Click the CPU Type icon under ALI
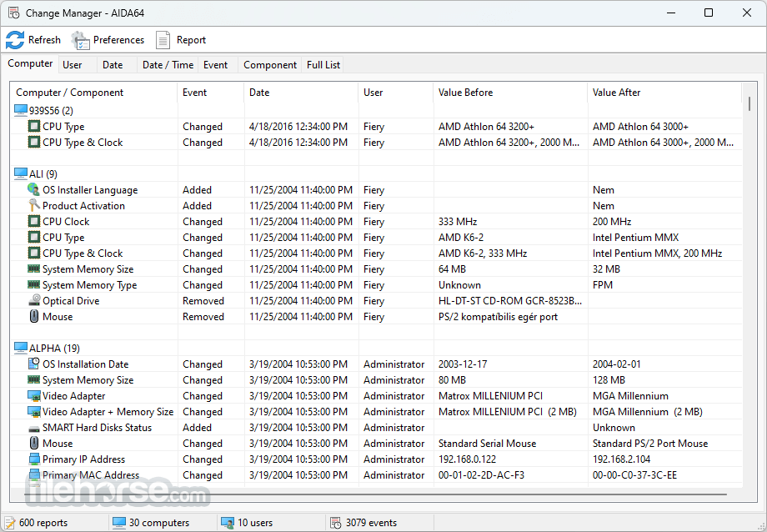Viewport: 767px width, 532px height. (33, 237)
